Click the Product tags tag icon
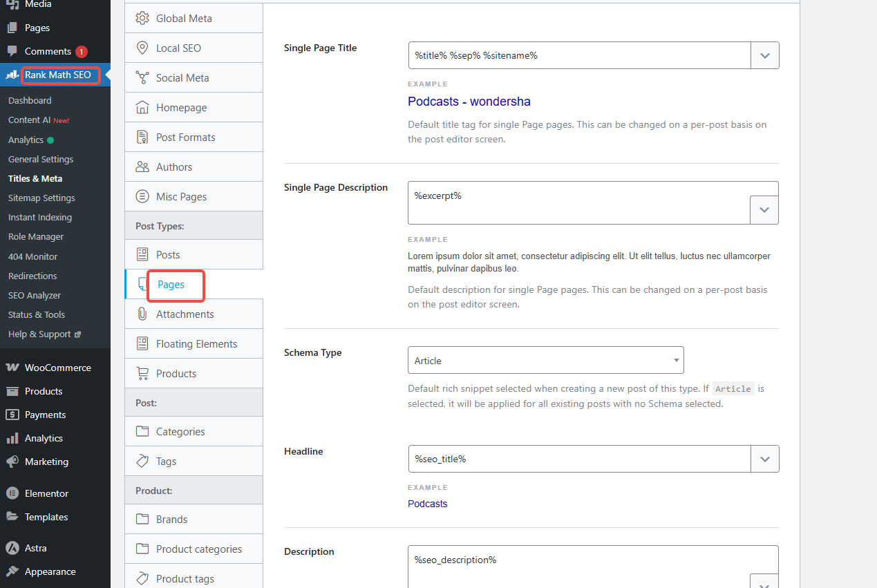The width and height of the screenshot is (877, 588). point(142,579)
